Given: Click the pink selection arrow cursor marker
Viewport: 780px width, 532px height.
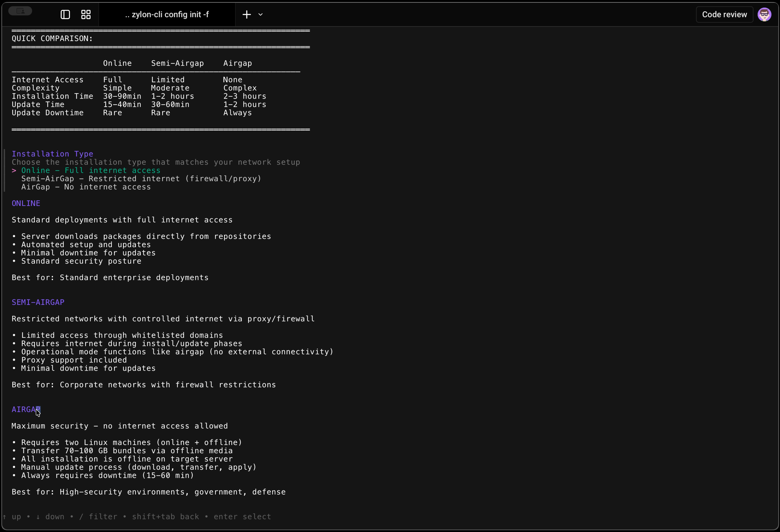Looking at the screenshot, I should (x=14, y=170).
